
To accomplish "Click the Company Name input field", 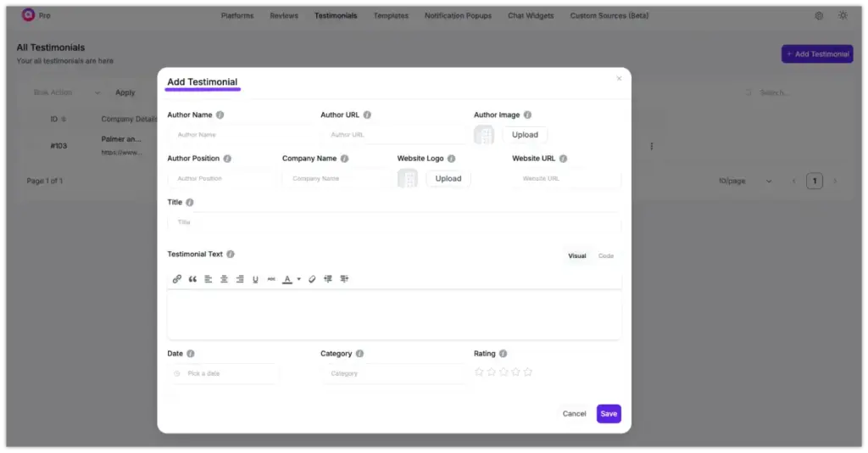I will click(336, 178).
